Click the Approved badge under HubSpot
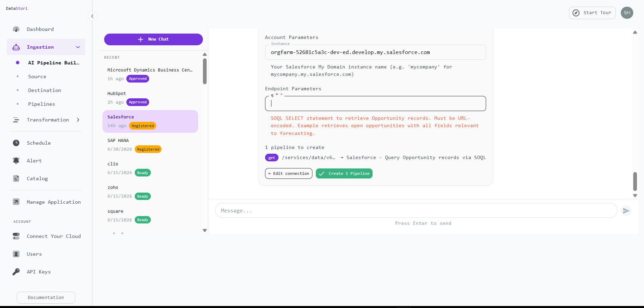The height and width of the screenshot is (308, 644). (138, 102)
